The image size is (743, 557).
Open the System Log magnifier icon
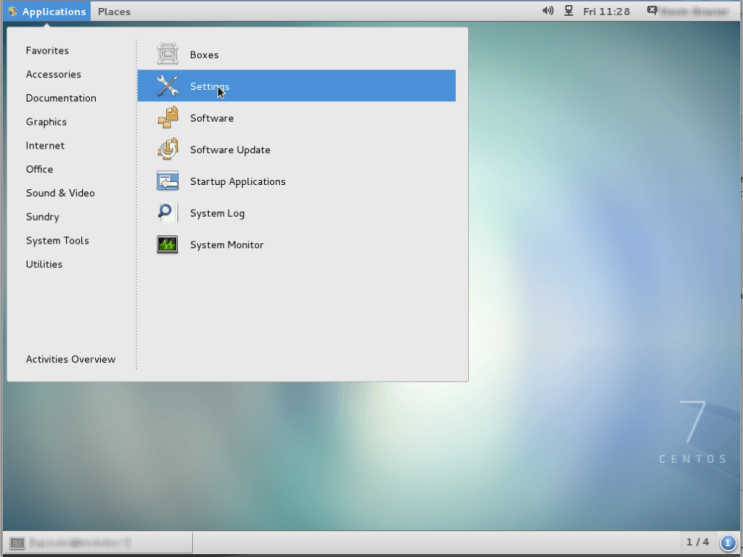pyautogui.click(x=167, y=213)
